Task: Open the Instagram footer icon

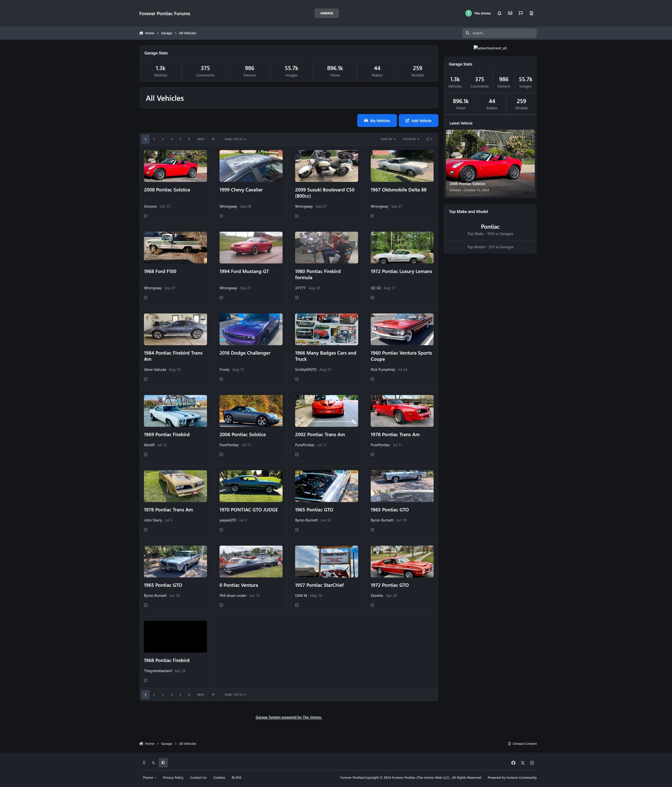Action: tap(532, 763)
